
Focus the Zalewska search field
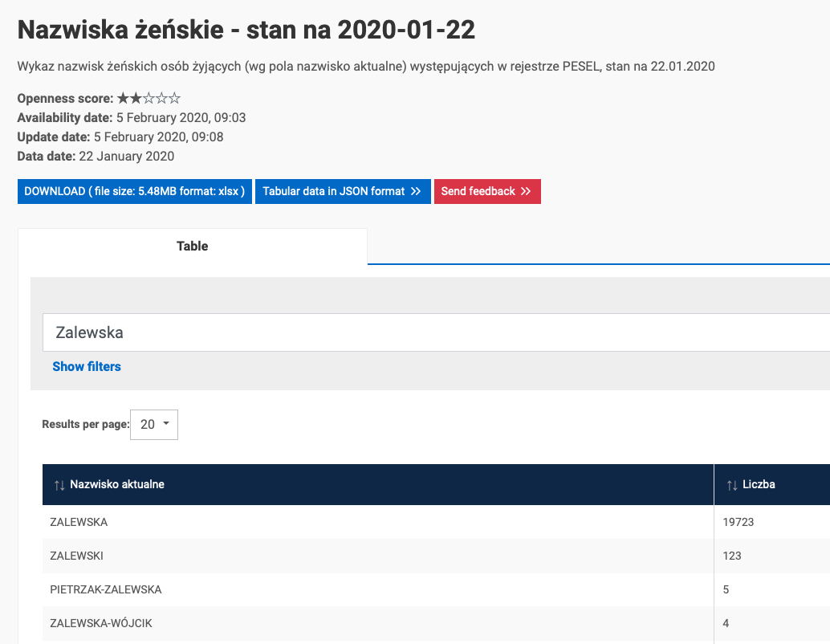pos(436,332)
